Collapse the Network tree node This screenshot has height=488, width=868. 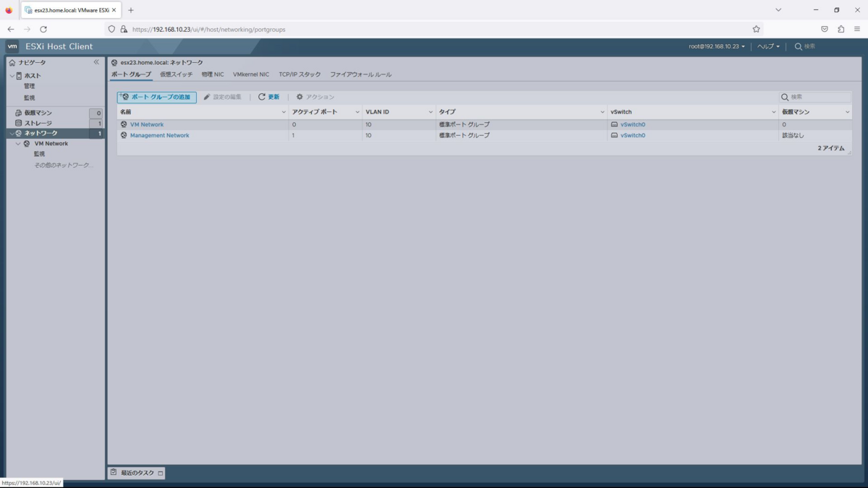click(12, 134)
